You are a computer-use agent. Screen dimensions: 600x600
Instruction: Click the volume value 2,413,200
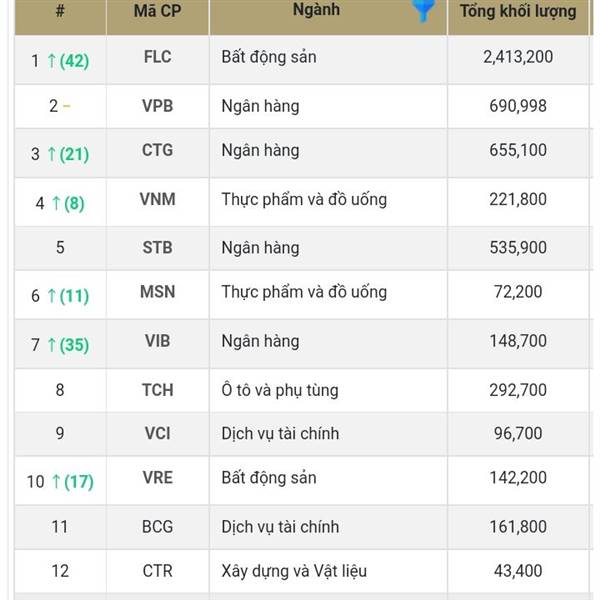(x=518, y=57)
